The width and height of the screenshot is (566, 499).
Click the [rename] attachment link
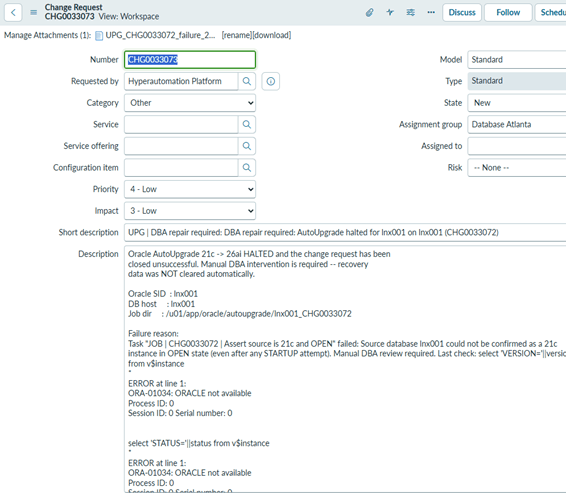[x=236, y=35]
